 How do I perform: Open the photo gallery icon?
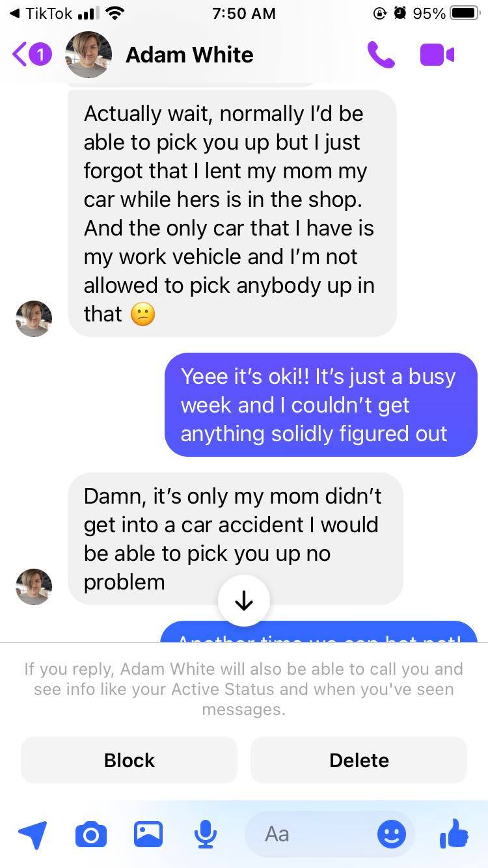coord(148,834)
